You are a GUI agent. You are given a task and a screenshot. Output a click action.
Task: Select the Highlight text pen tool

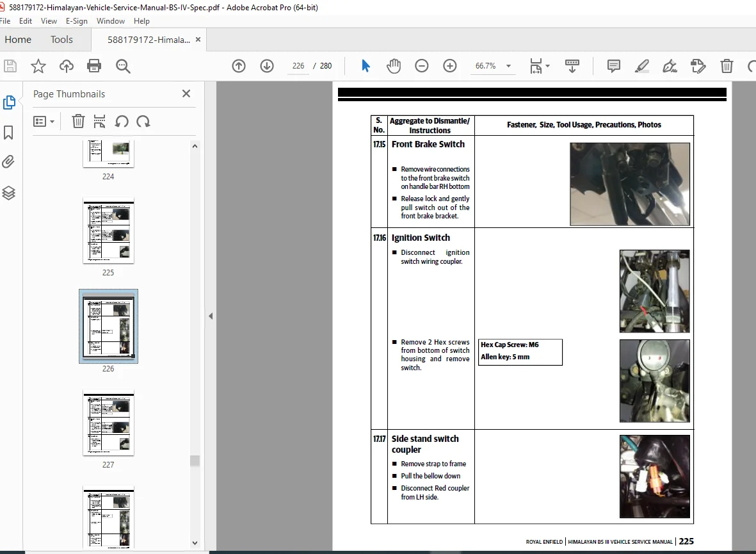pos(641,66)
